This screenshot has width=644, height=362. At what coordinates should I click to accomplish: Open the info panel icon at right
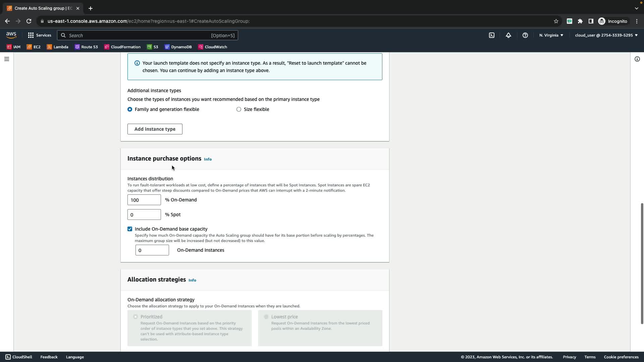click(x=637, y=59)
